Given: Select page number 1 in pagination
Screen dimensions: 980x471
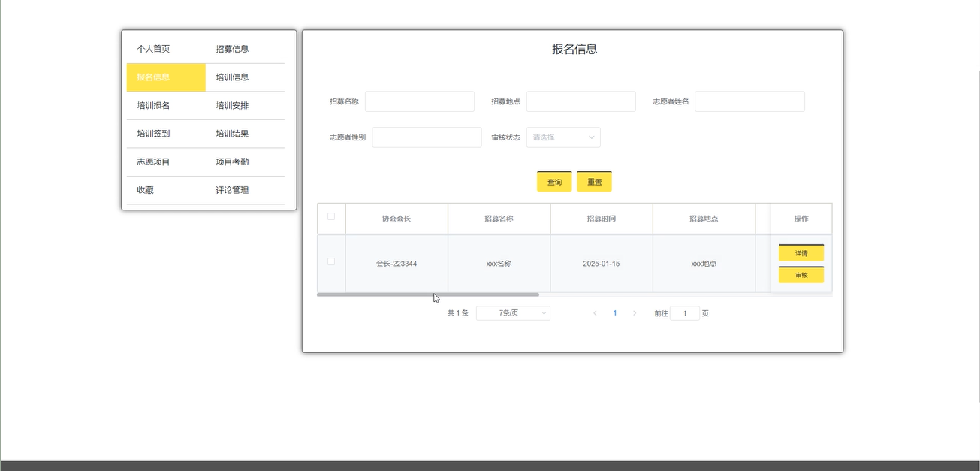Looking at the screenshot, I should point(615,313).
